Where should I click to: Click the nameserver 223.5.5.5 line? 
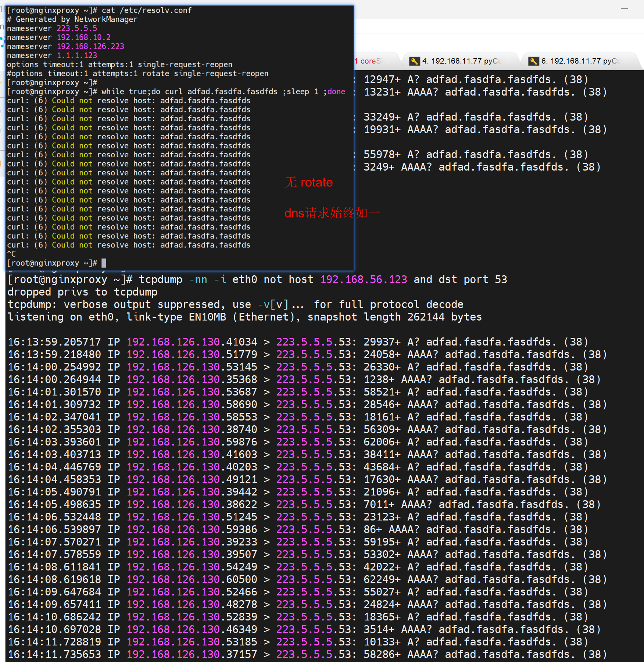pyautogui.click(x=52, y=29)
